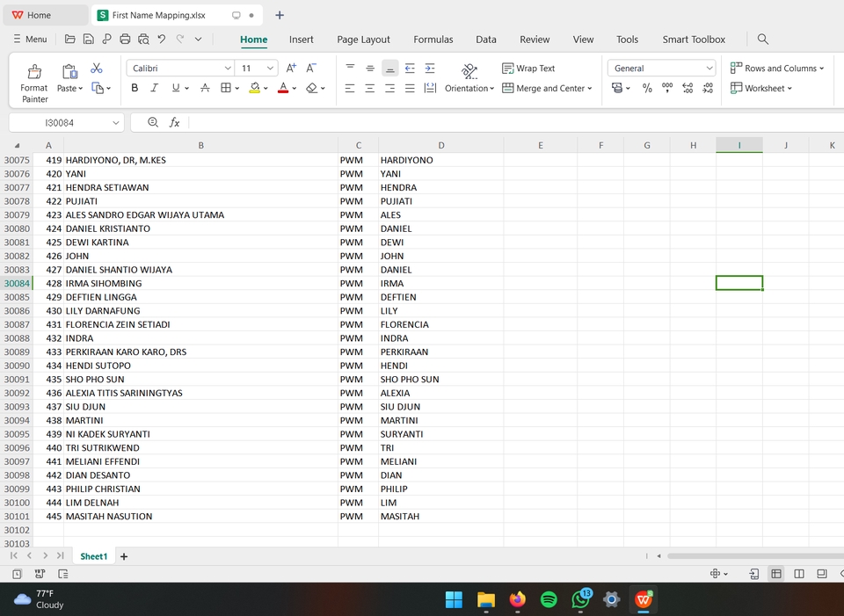Click the Cut scissors icon
The width and height of the screenshot is (844, 616).
(97, 67)
